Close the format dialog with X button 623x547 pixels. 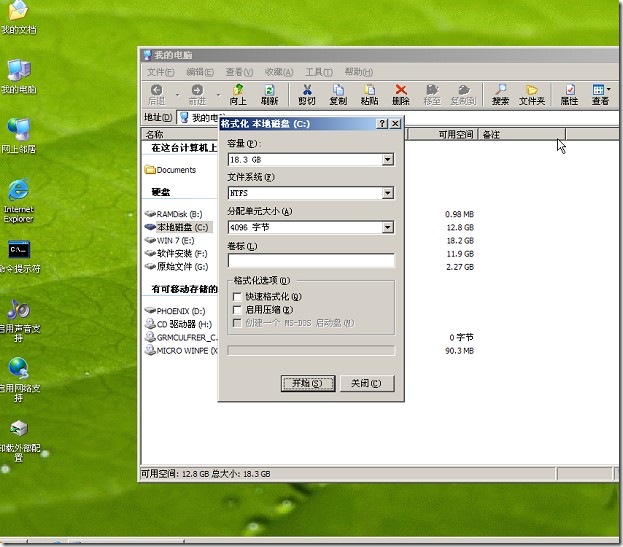[395, 124]
